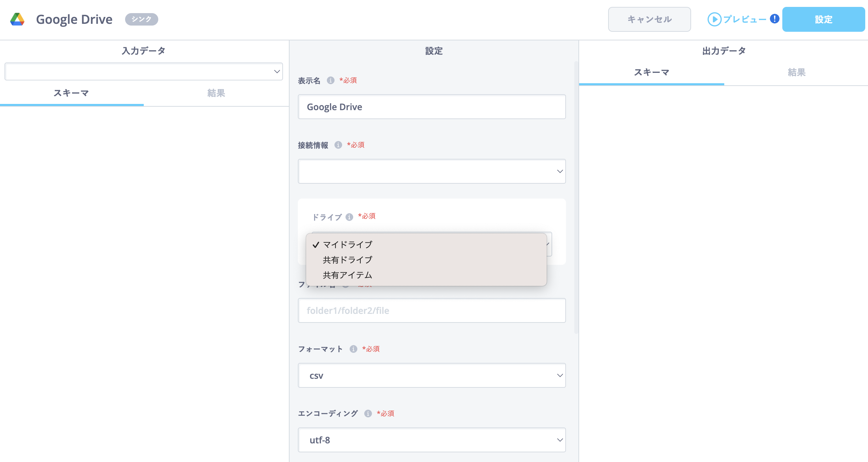Screen dimensions: 868x462
Task: Click the プレビュー link
Action: (x=745, y=19)
